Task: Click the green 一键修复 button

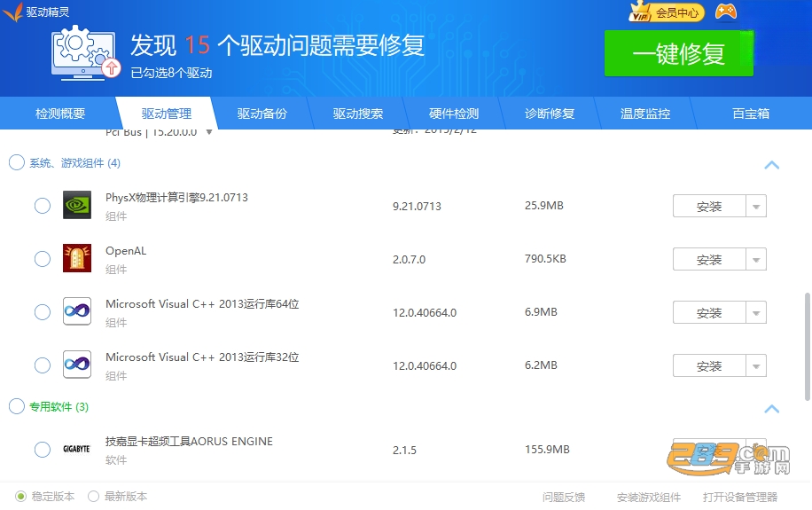Action: point(679,53)
